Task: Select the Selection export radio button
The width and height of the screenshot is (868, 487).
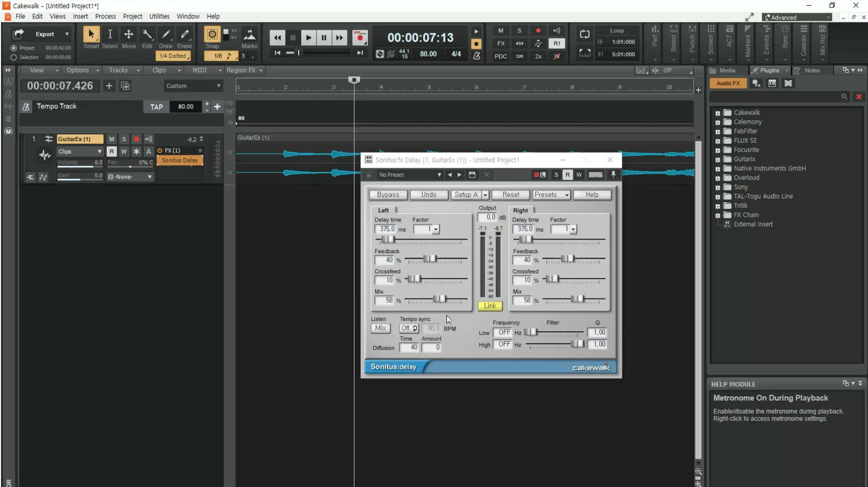Action: (x=14, y=57)
